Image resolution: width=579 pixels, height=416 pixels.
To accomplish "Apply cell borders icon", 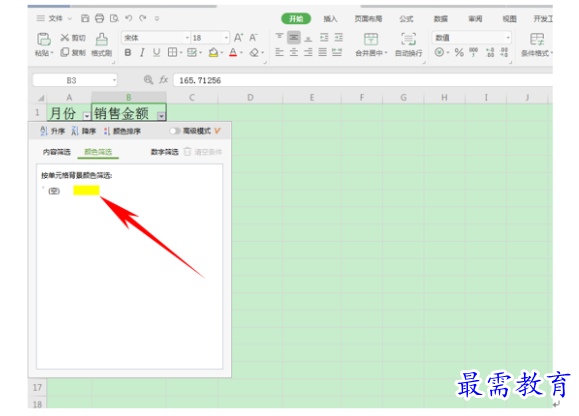I will [172, 52].
